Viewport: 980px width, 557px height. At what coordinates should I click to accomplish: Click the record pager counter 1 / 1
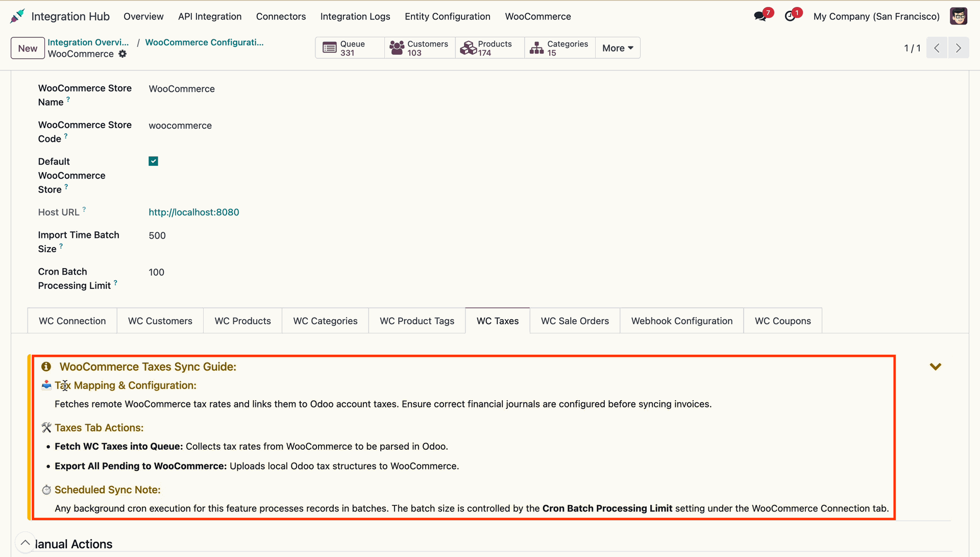tap(912, 48)
